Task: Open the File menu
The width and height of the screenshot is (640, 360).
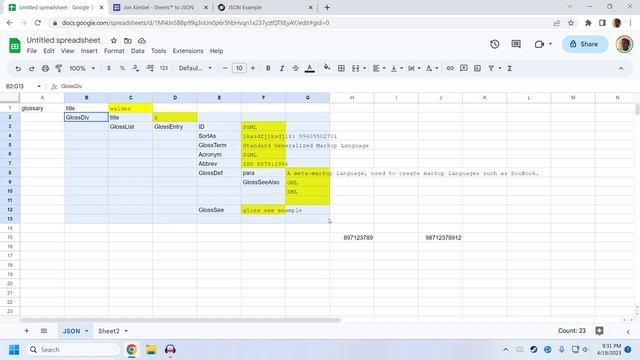Action: coord(31,51)
